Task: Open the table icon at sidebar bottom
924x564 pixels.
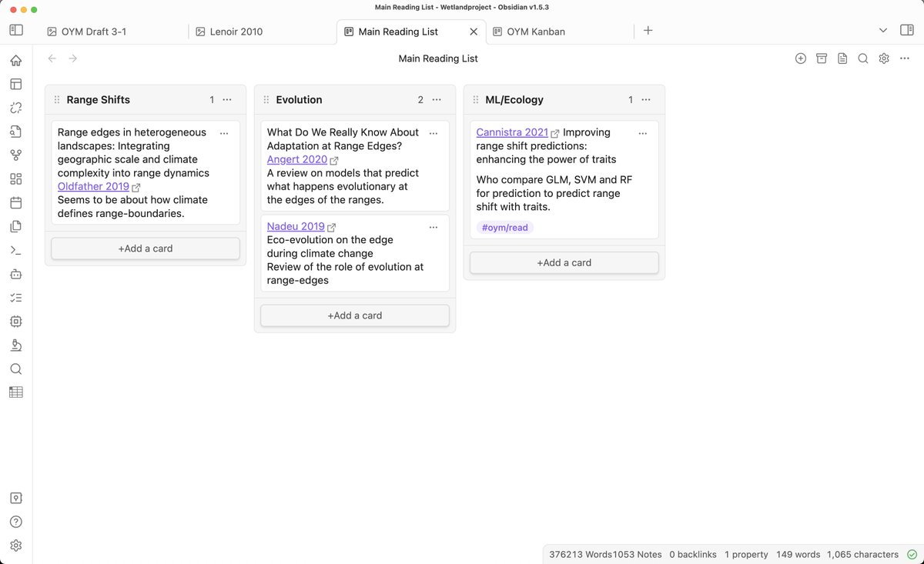Action: [x=16, y=392]
